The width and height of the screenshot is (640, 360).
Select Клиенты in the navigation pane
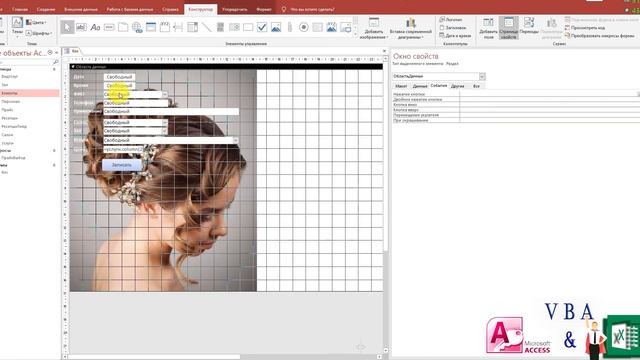point(29,93)
